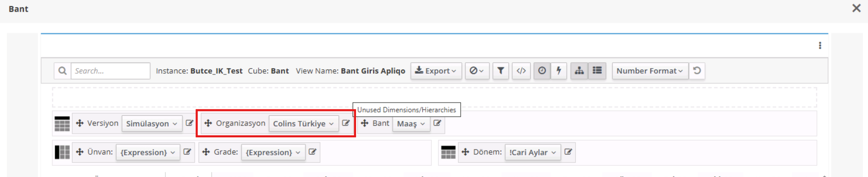This screenshot has width=868, height=177.
Task: Click the filter funnel icon
Action: coord(500,70)
